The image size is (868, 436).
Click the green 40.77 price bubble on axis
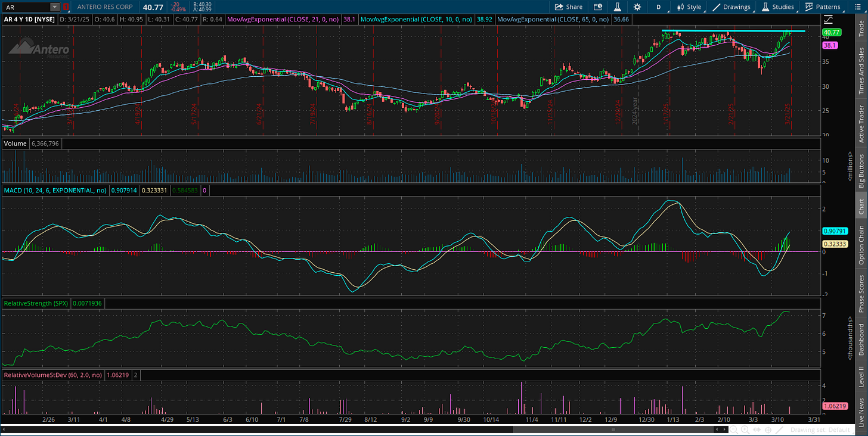click(x=831, y=32)
